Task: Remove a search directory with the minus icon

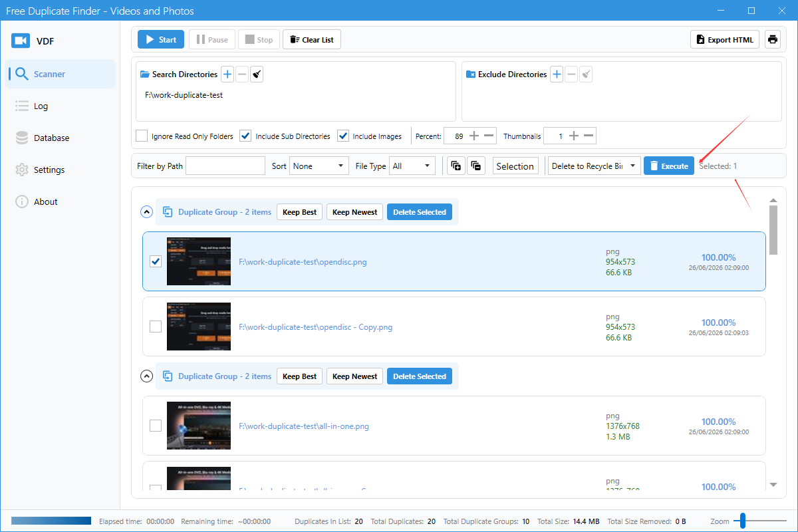Action: (242, 74)
